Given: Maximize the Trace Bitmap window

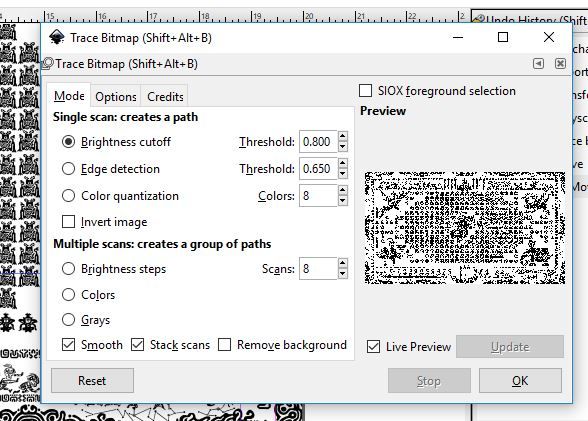Looking at the screenshot, I should (503, 37).
